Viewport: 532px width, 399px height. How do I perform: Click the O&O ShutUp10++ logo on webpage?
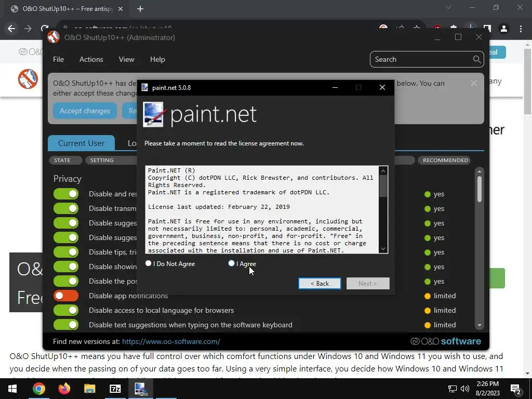[x=28, y=79]
